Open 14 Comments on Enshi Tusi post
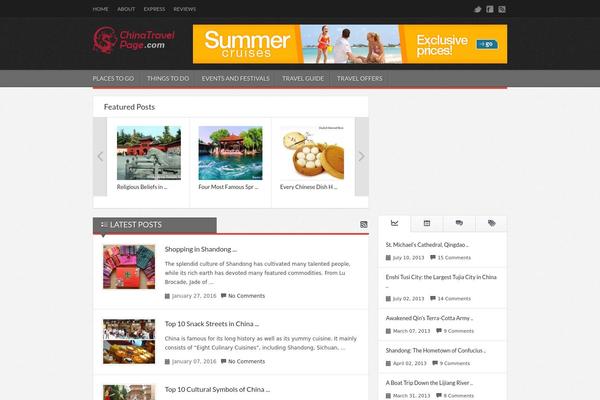 click(x=454, y=299)
